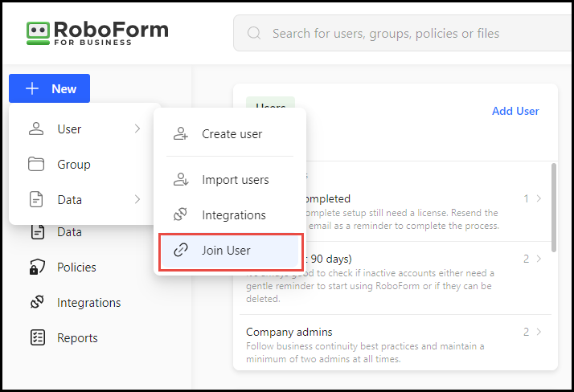The image size is (574, 392).
Task: Click the Import users icon
Action: tap(181, 180)
